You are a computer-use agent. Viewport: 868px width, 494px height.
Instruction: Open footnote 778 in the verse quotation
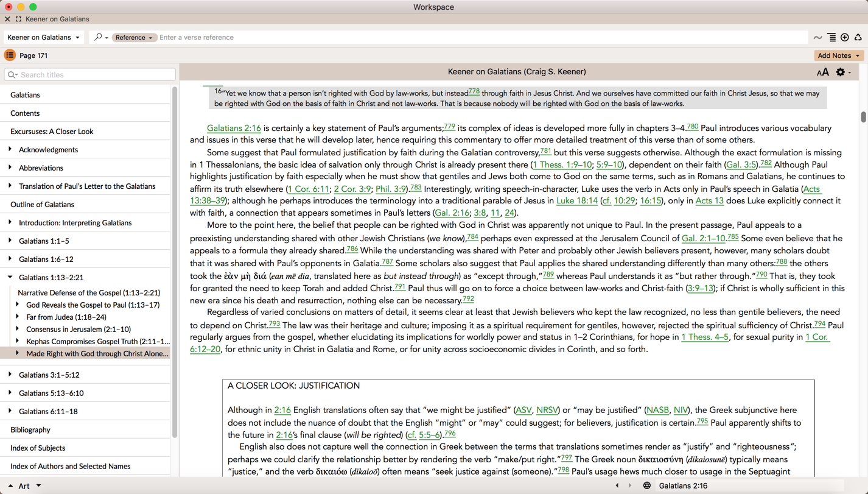pos(474,91)
